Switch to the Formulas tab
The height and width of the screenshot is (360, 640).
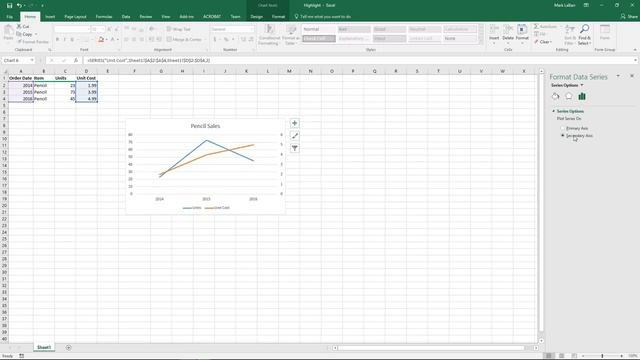coord(104,17)
